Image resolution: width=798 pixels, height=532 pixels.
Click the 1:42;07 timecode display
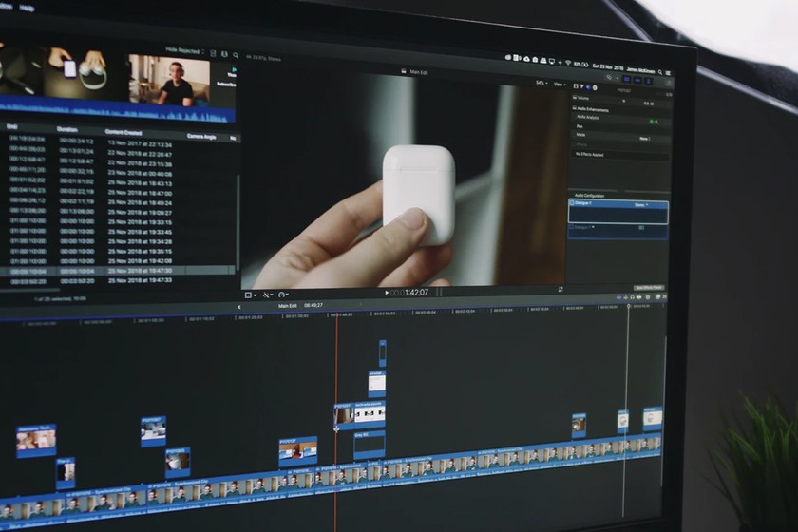(x=409, y=293)
